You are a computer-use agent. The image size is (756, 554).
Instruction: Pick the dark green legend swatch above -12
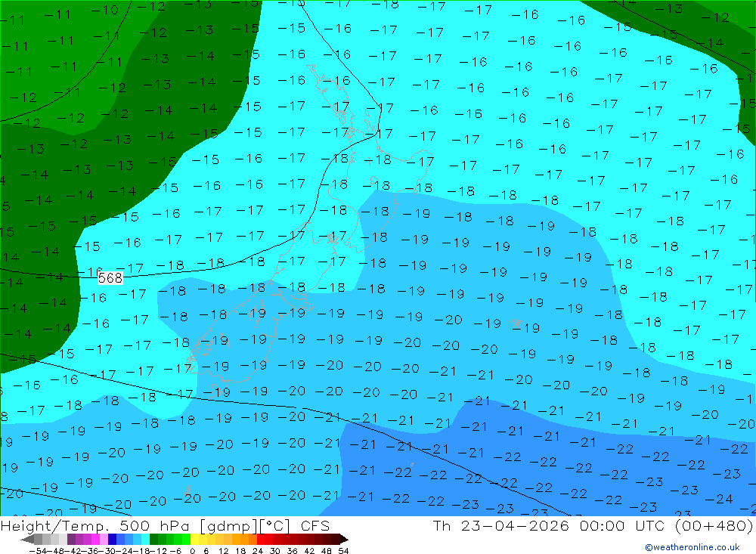(x=153, y=539)
